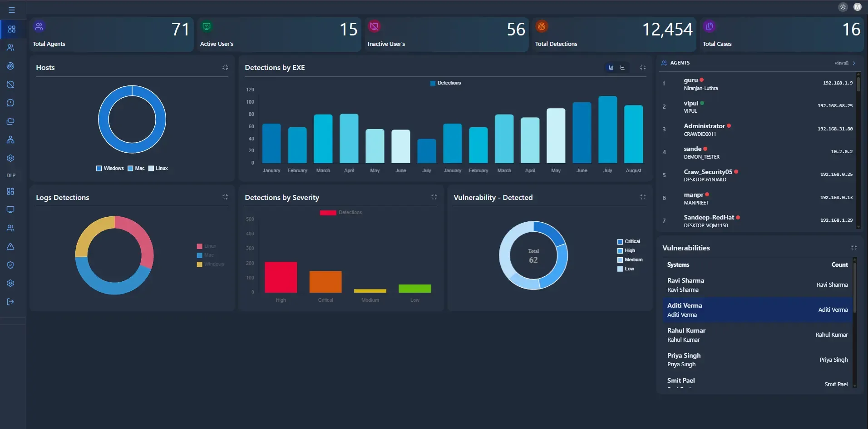Select the Agents icon in the sidebar

click(10, 48)
